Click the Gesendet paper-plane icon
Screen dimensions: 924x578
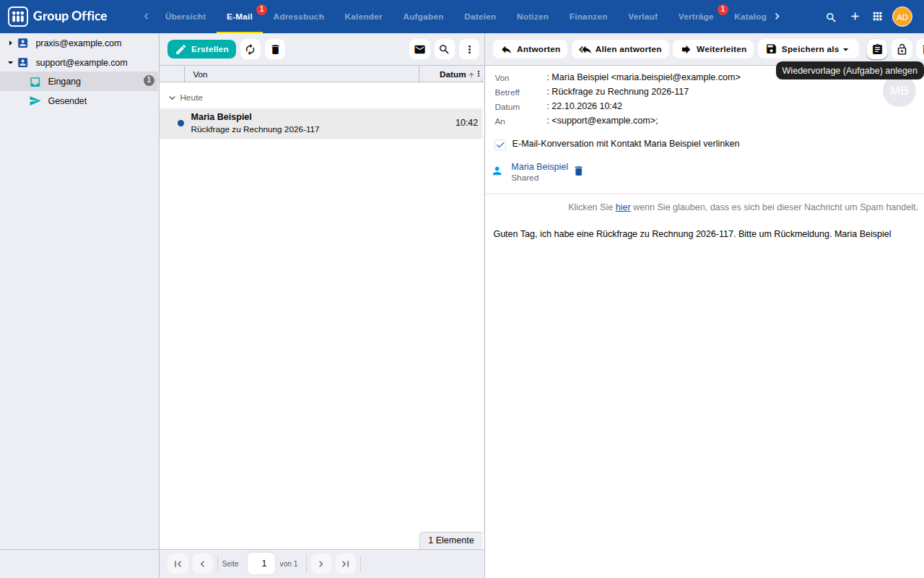(35, 101)
